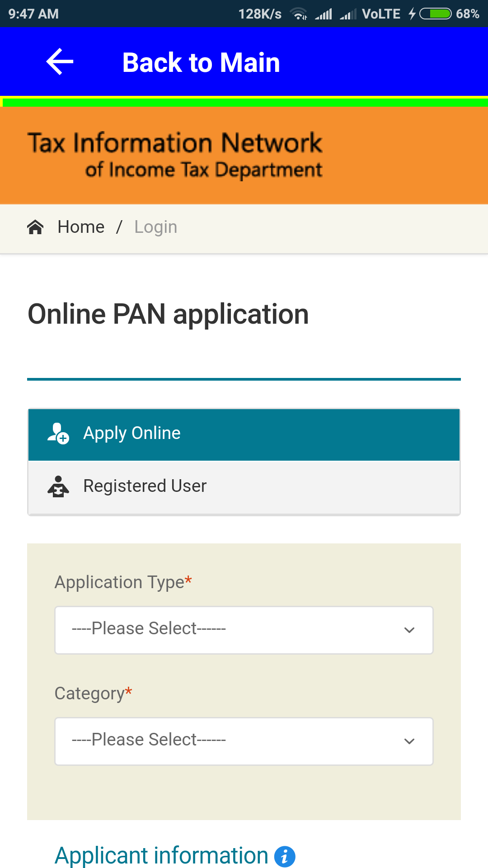Image resolution: width=488 pixels, height=868 pixels.
Task: Click the Login breadcrumb entry
Action: [x=155, y=226]
